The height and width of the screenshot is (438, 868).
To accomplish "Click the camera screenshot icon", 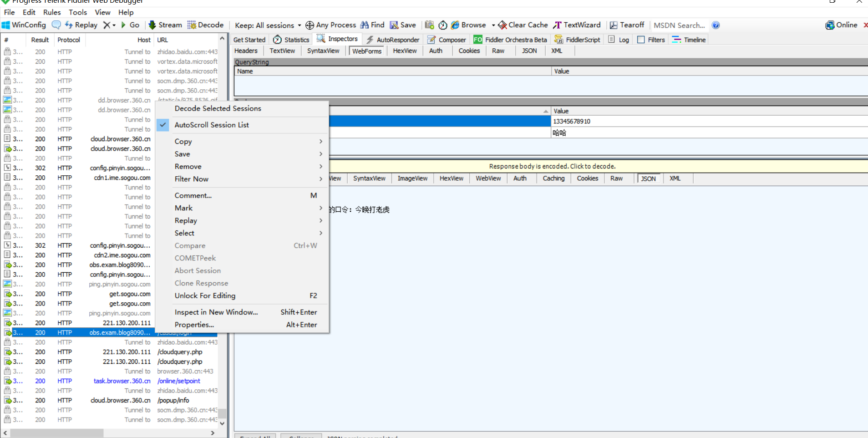I will tap(429, 25).
